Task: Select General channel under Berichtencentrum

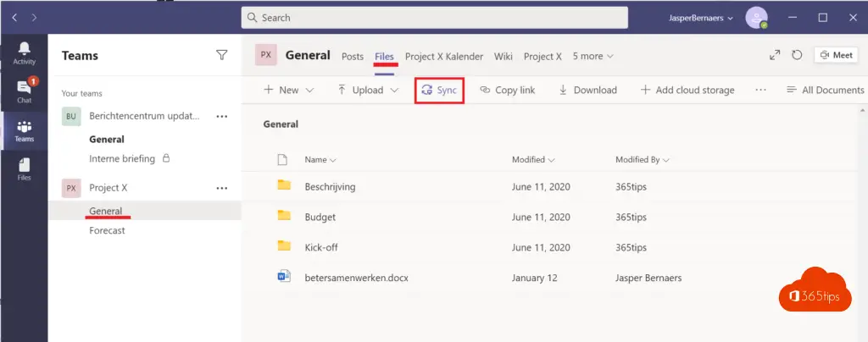Action: coord(107,139)
